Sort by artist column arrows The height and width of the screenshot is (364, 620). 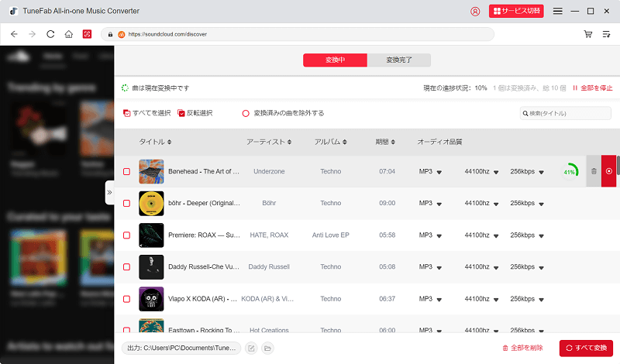pos(289,142)
